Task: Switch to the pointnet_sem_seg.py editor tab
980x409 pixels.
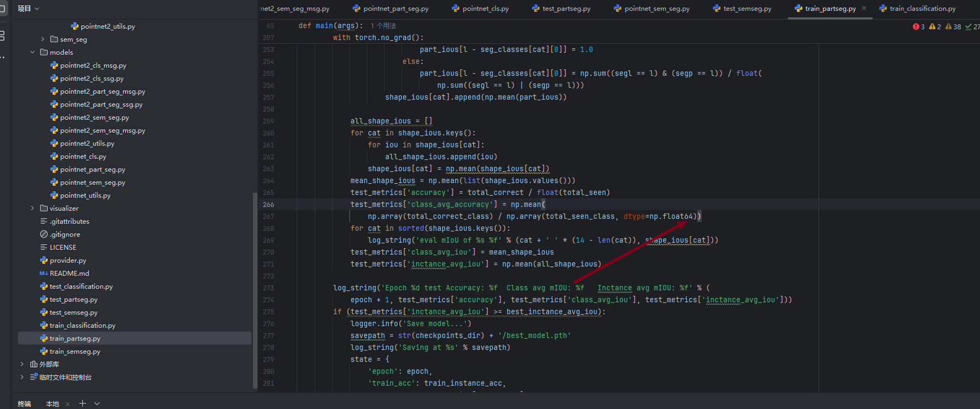Action: tap(652, 9)
